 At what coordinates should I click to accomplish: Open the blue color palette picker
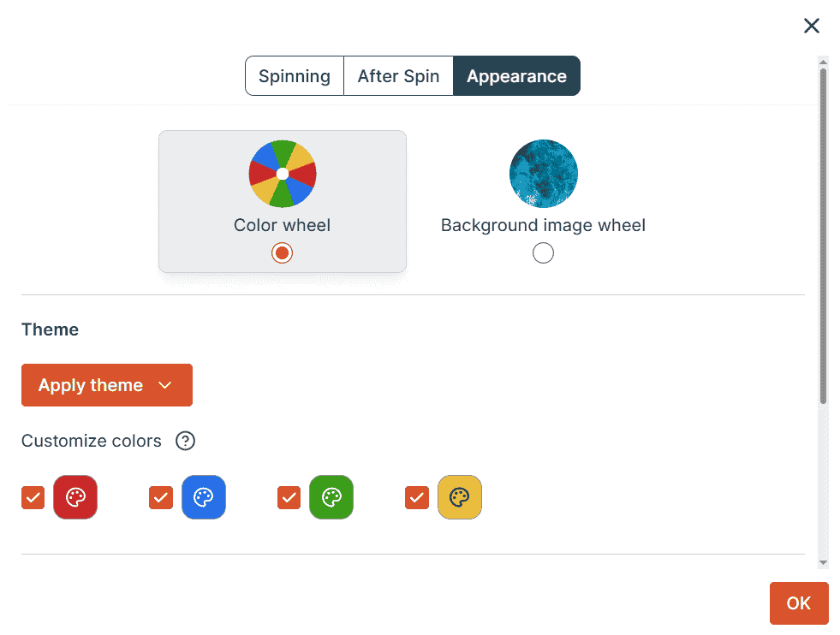click(204, 497)
